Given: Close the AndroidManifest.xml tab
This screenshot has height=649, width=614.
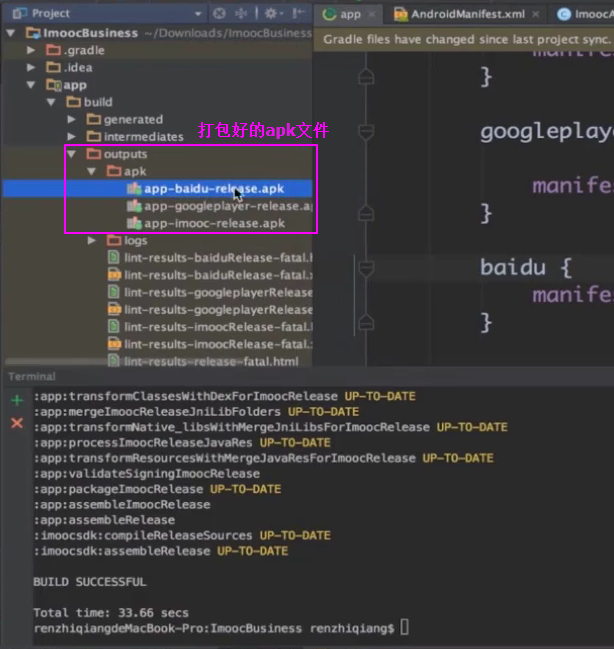Looking at the screenshot, I should 535,14.
